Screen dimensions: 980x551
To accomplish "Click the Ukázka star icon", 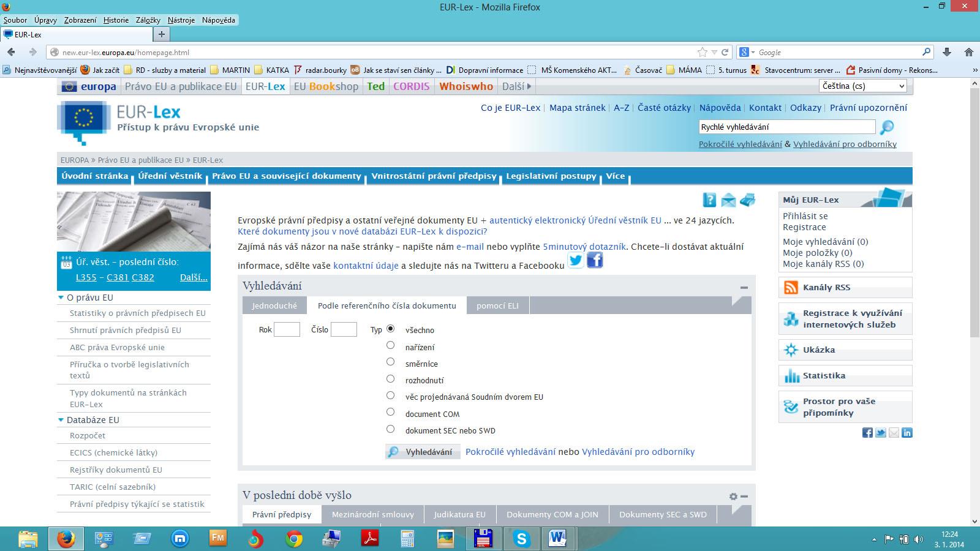I will coord(791,350).
